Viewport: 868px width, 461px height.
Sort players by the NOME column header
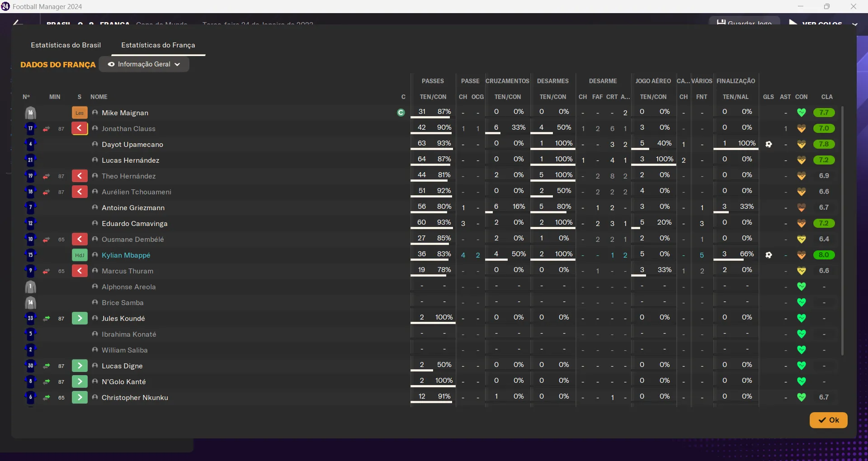tap(99, 97)
